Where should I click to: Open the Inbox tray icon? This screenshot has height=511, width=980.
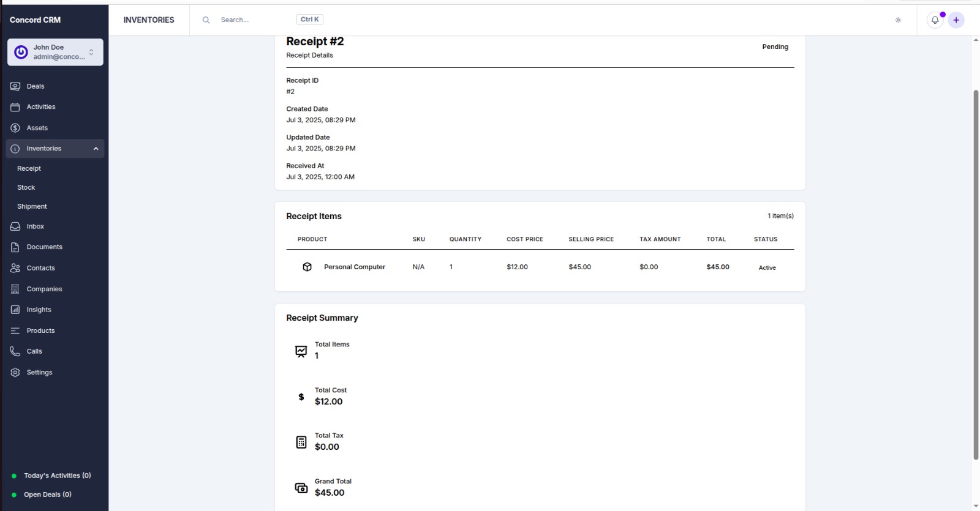click(x=15, y=226)
